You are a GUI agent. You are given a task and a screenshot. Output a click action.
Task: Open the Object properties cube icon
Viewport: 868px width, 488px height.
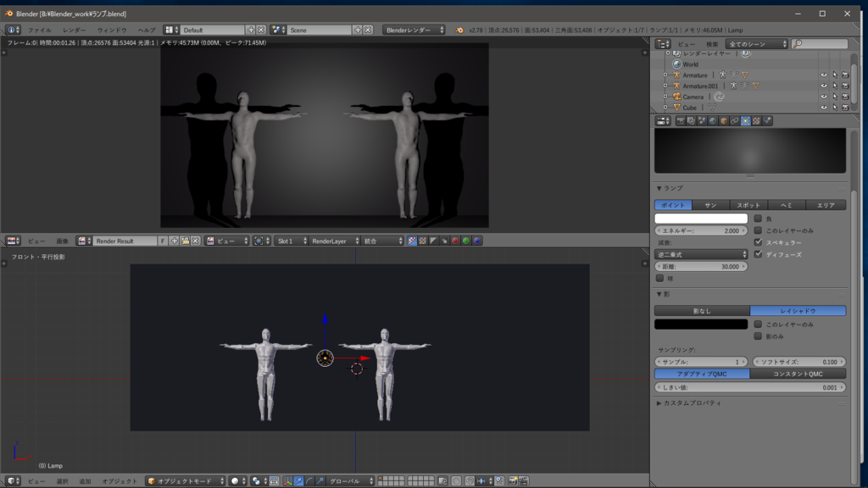(x=724, y=121)
